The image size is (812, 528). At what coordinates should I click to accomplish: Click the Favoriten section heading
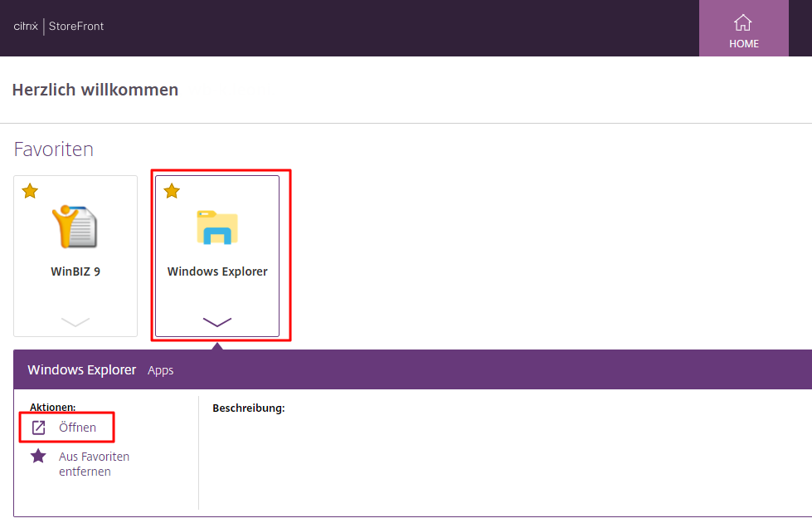(x=54, y=149)
